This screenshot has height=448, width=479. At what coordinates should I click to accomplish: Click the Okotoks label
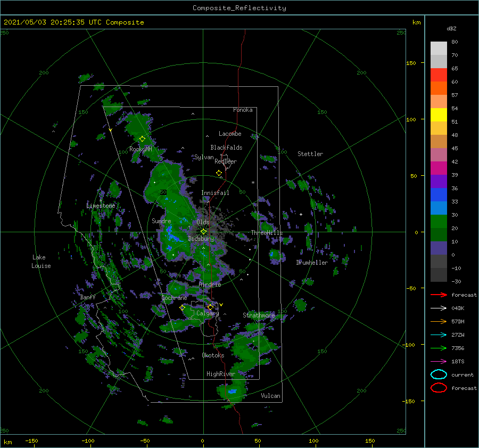[x=213, y=355]
